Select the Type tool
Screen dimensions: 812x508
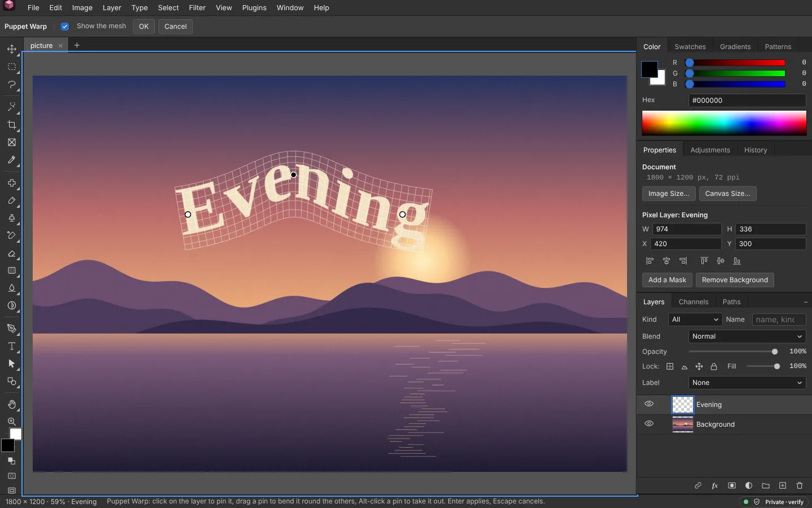pos(12,346)
